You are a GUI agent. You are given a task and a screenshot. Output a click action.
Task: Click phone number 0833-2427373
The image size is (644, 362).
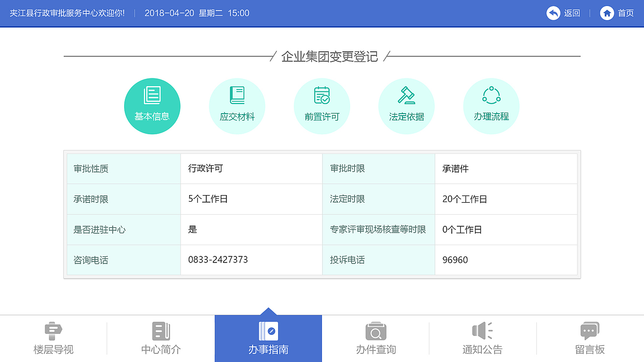[218, 260]
